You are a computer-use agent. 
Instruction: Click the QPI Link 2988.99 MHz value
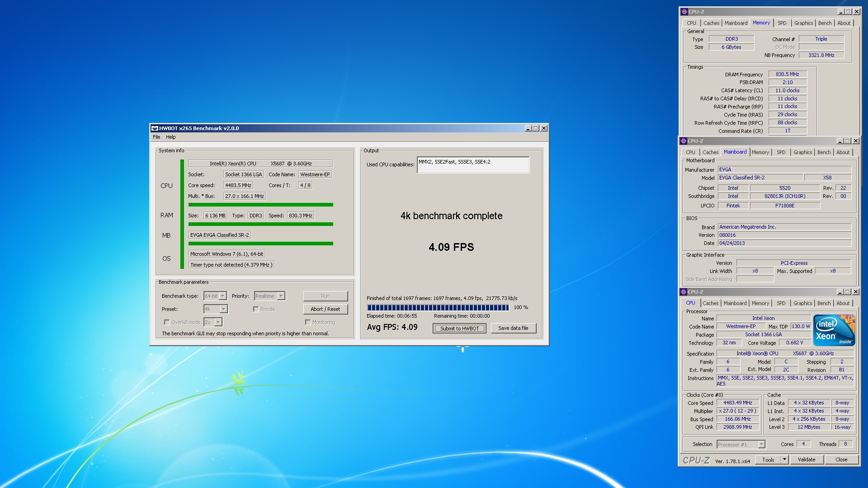tap(737, 427)
